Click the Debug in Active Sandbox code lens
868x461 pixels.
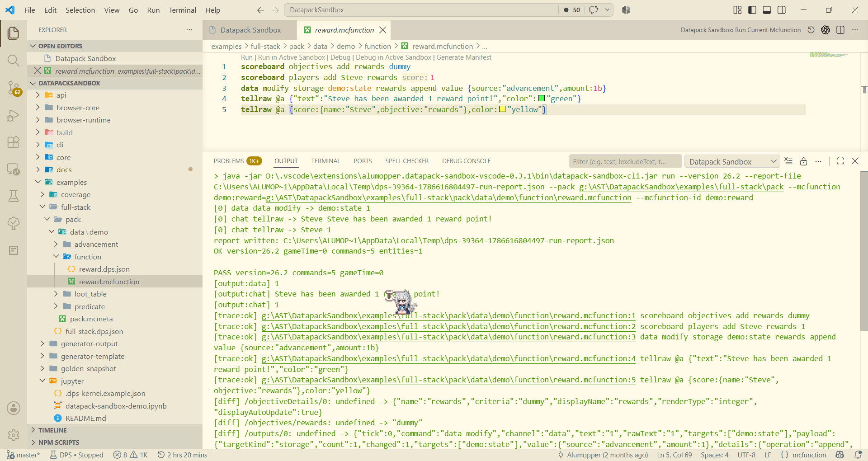pyautogui.click(x=393, y=57)
